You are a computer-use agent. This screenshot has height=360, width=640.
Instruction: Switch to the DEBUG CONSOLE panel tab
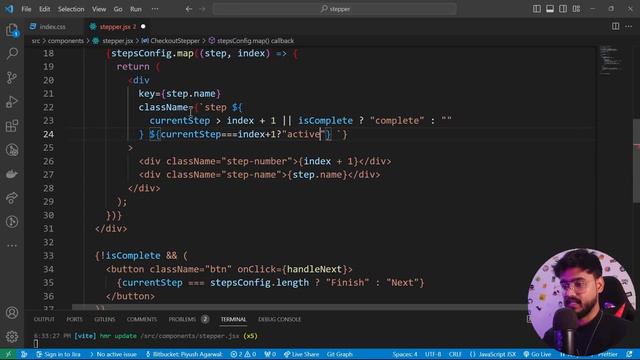pos(280,319)
